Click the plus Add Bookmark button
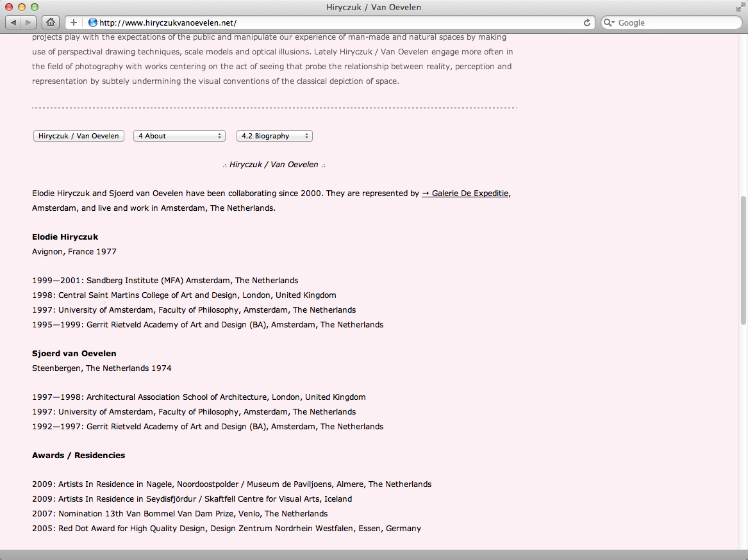Image resolution: width=748 pixels, height=560 pixels. (74, 22)
